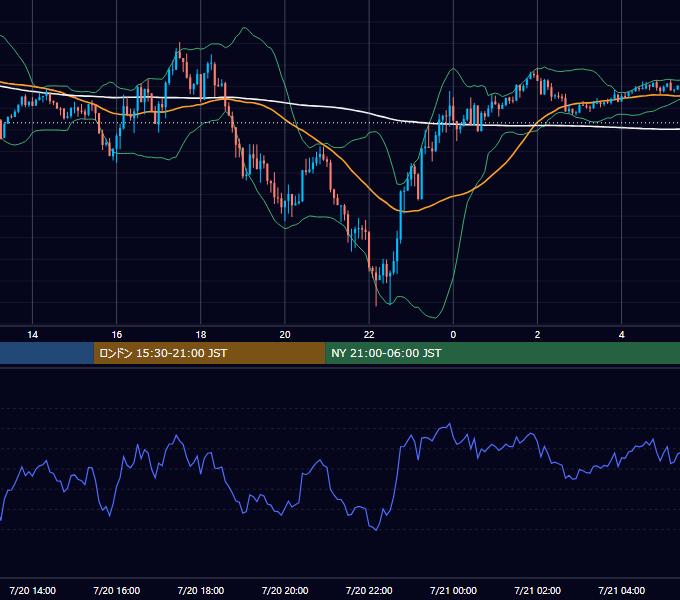Click the 7/20 22:00 date label
The height and width of the screenshot is (600, 680).
(369, 590)
